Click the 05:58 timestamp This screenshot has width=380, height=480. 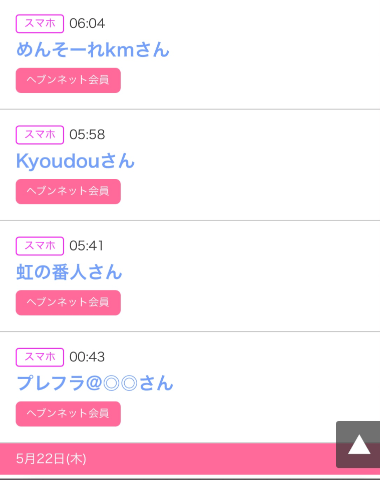coord(87,135)
